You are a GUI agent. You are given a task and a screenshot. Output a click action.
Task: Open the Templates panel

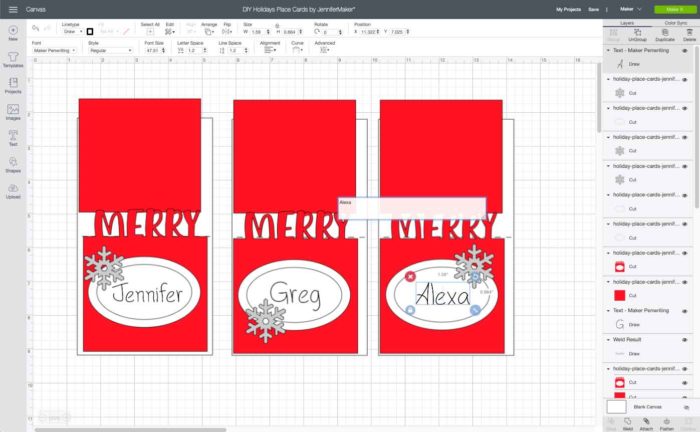point(13,59)
